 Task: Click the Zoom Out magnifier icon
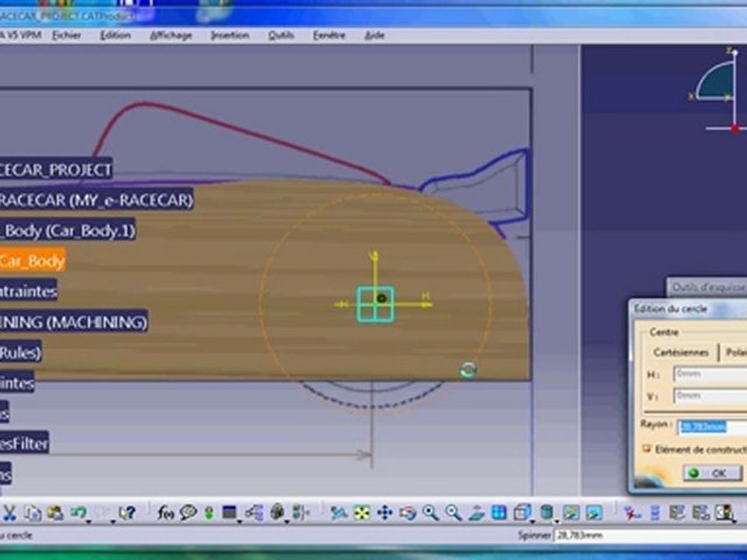tap(453, 513)
